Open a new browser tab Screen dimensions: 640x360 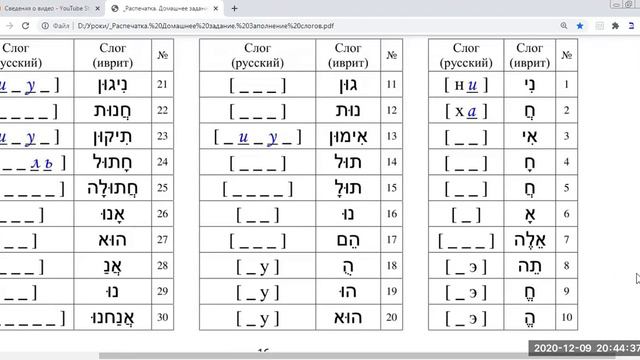234,8
